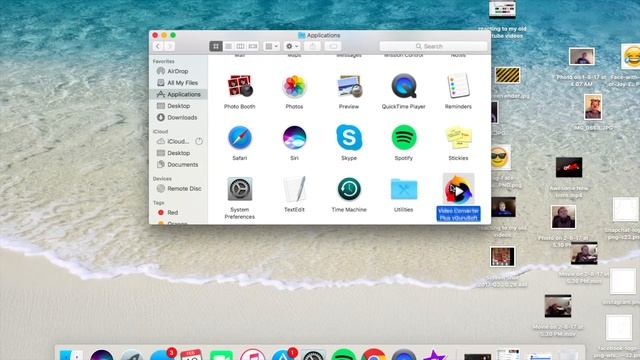The width and height of the screenshot is (640, 360).
Task: Select All My Files in the sidebar
Action: tap(179, 82)
